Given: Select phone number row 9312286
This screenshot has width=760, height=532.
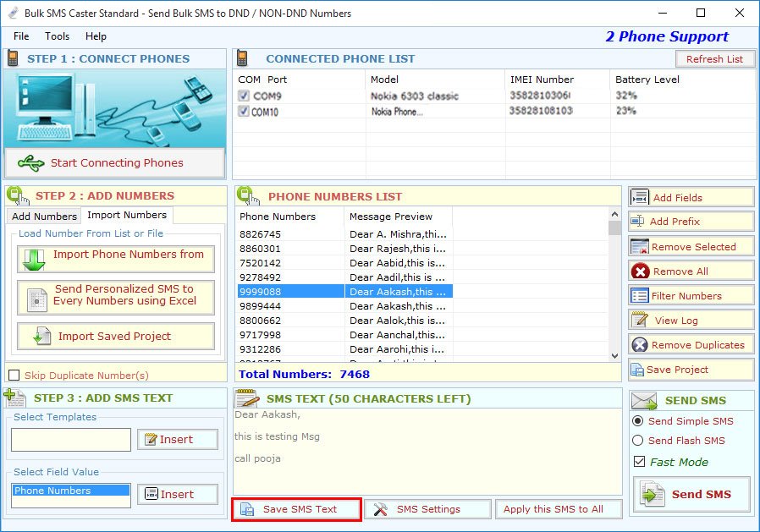Looking at the screenshot, I should pos(344,349).
